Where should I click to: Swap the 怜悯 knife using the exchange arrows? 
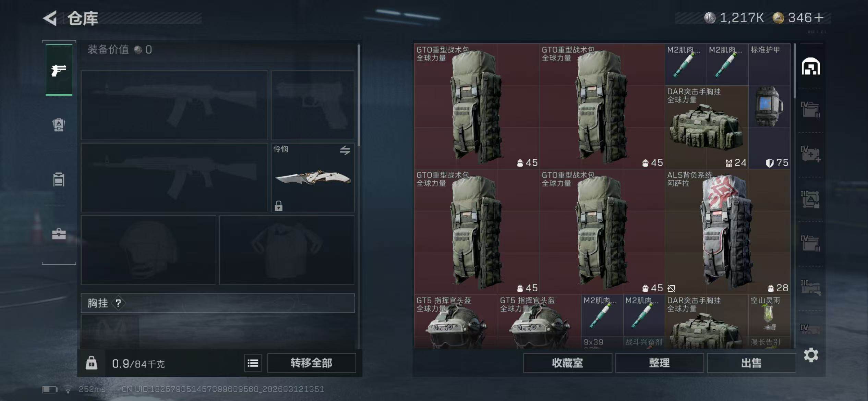[x=345, y=150]
